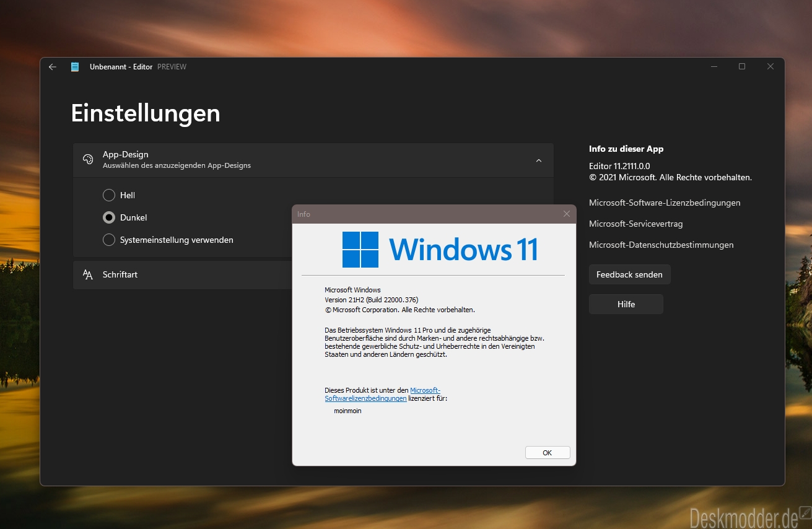Click the App-Design palette icon
Viewport: 812px width, 529px height.
88,160
